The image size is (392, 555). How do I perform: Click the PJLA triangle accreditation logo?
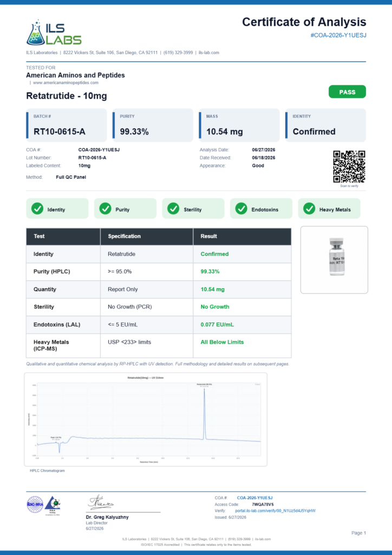click(x=53, y=505)
